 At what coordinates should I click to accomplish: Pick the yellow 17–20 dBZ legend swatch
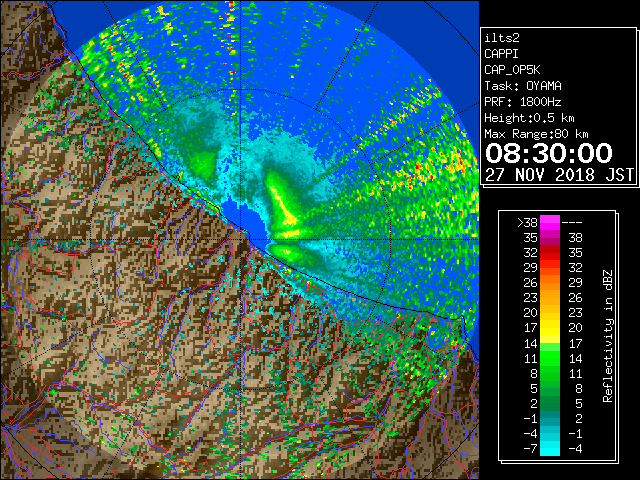[550, 328]
